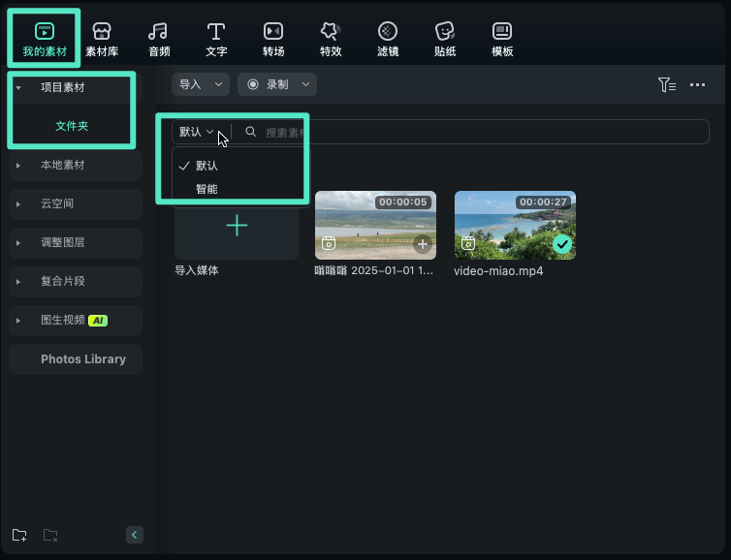Open the 音频 audio tab
The image size is (731, 560).
(x=159, y=39)
